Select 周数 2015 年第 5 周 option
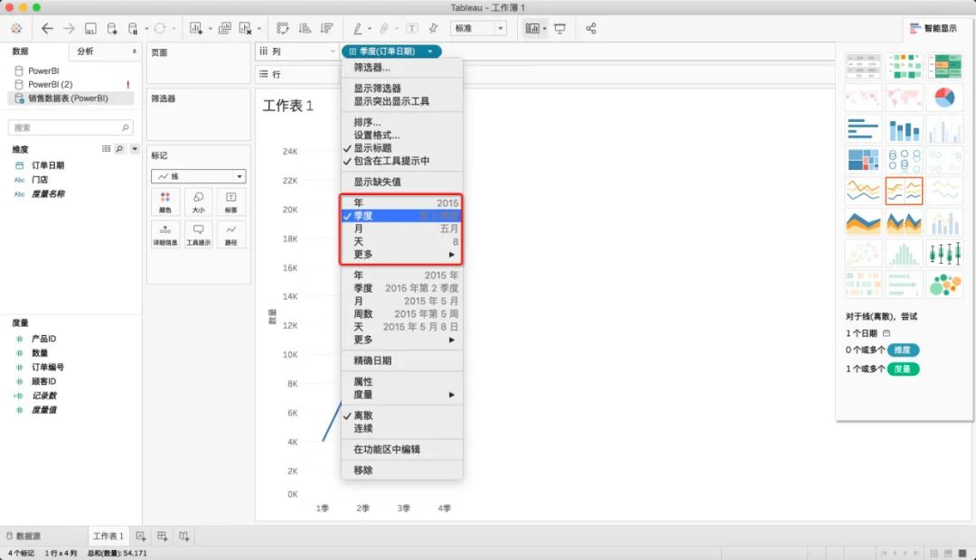The image size is (976, 560). click(401, 313)
